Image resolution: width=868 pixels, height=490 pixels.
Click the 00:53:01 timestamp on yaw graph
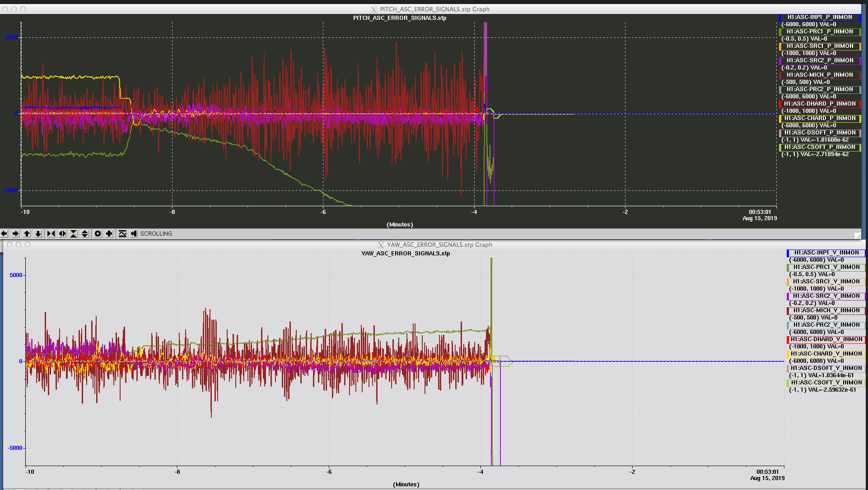[x=768, y=472]
